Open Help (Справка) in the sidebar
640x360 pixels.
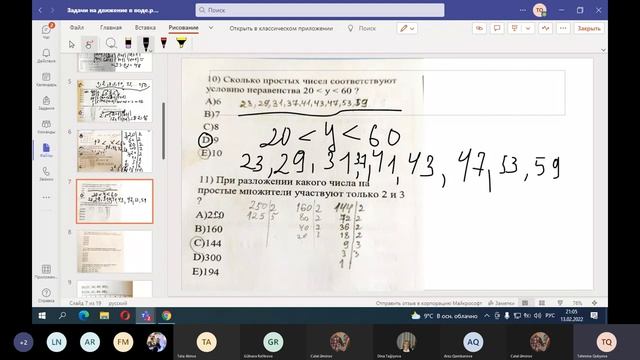46,295
